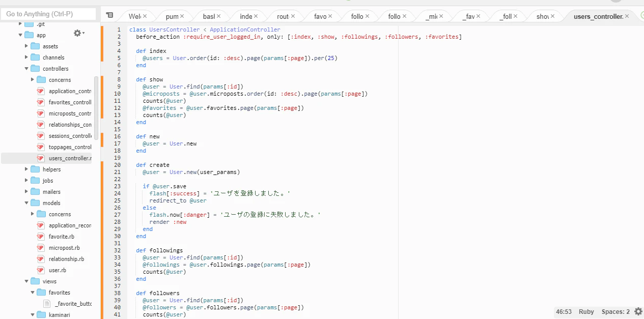This screenshot has width=644, height=319.
Task: Click application_record Ruby file icon
Action: pyautogui.click(x=41, y=225)
